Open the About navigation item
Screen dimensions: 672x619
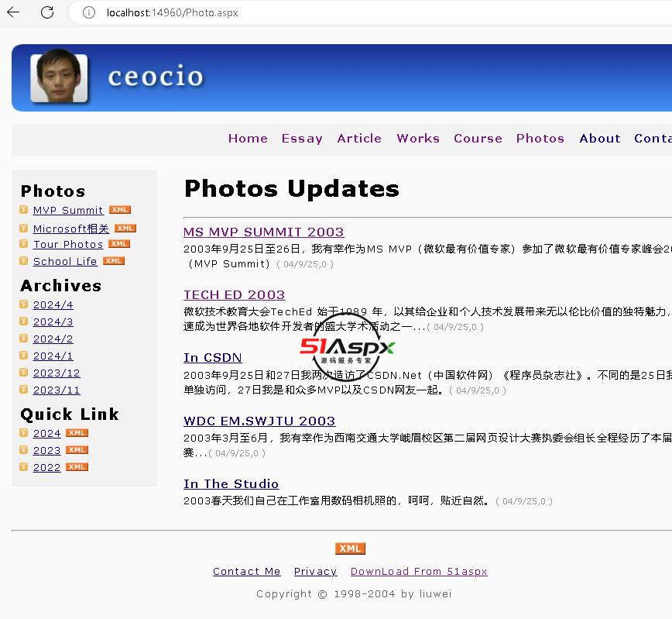click(x=600, y=138)
